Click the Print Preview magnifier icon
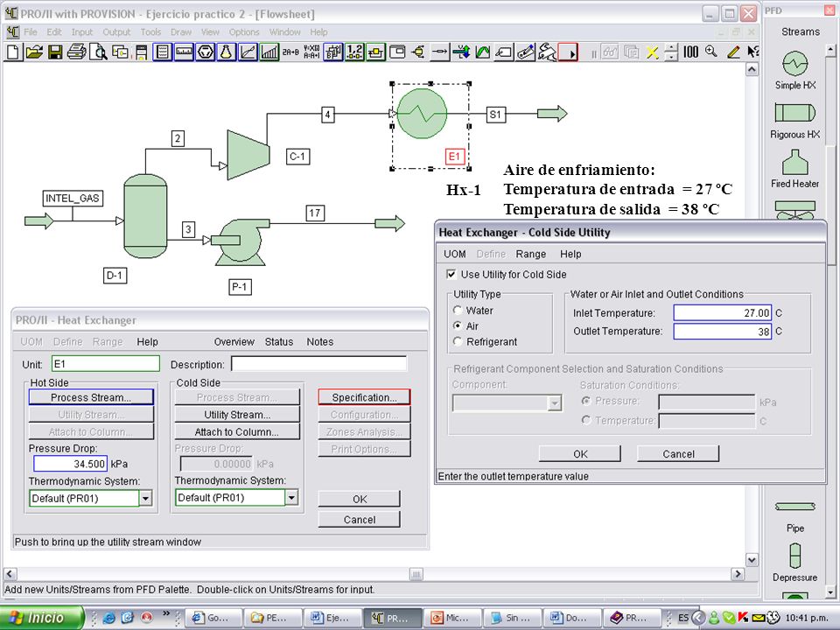 98,52
